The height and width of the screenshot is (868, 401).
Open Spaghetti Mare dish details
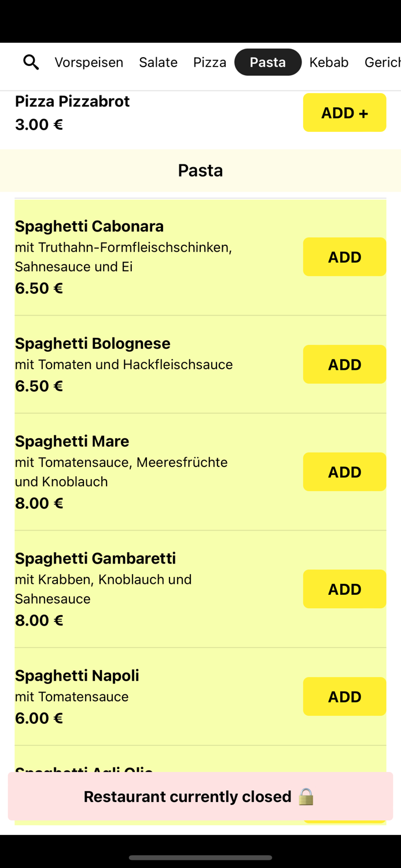72,441
